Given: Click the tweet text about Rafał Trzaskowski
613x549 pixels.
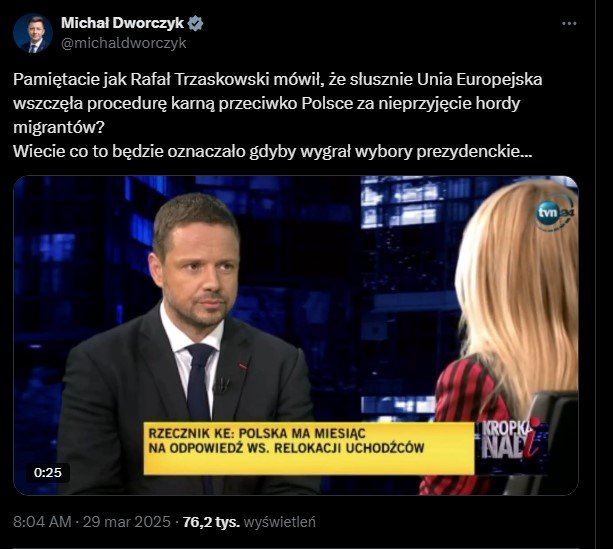Looking at the screenshot, I should 278,115.
